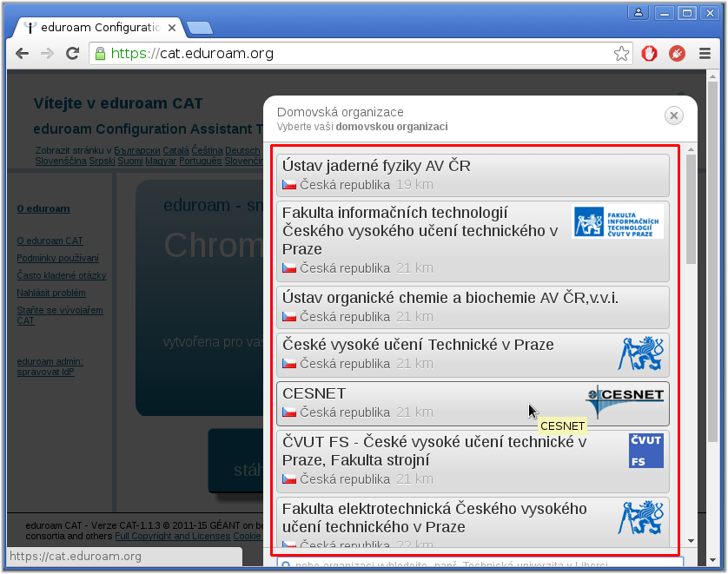Select Fakulta elektrotechnická ČVUT entry
Screen dimensions: 728x574
pyautogui.click(x=473, y=523)
